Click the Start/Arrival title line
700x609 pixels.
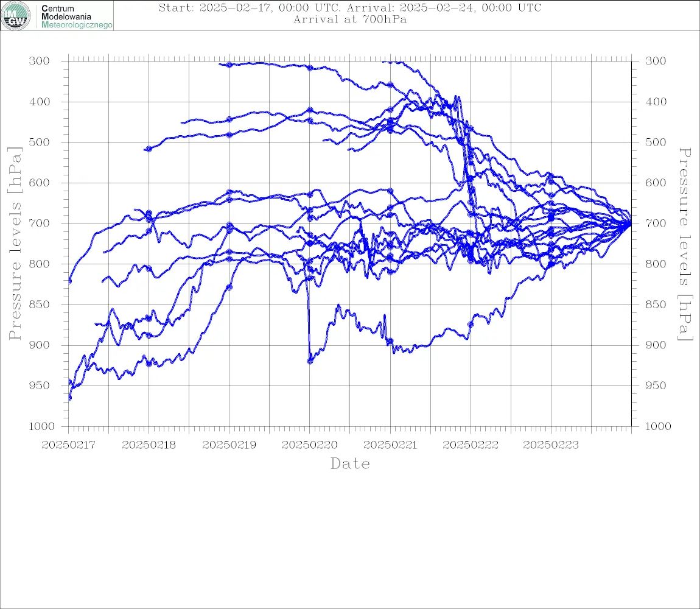pos(350,7)
